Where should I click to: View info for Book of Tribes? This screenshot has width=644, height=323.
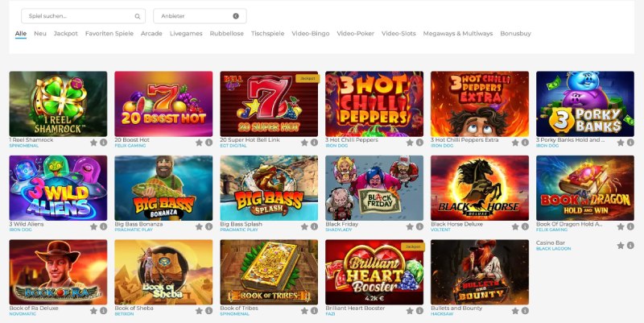[314, 311]
